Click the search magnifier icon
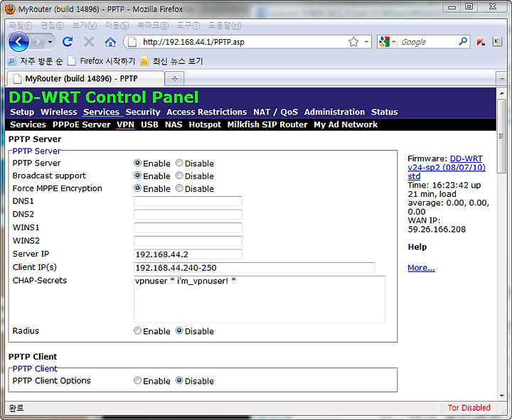 point(463,41)
